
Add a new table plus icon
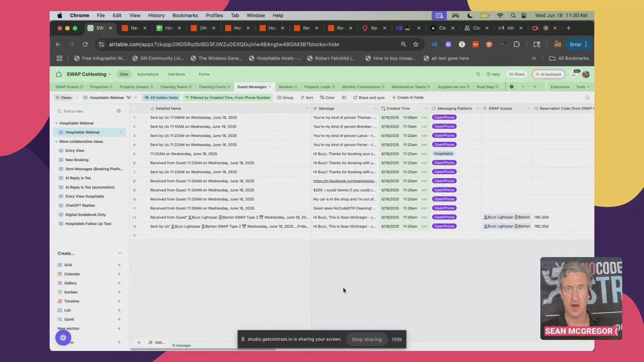(x=535, y=87)
